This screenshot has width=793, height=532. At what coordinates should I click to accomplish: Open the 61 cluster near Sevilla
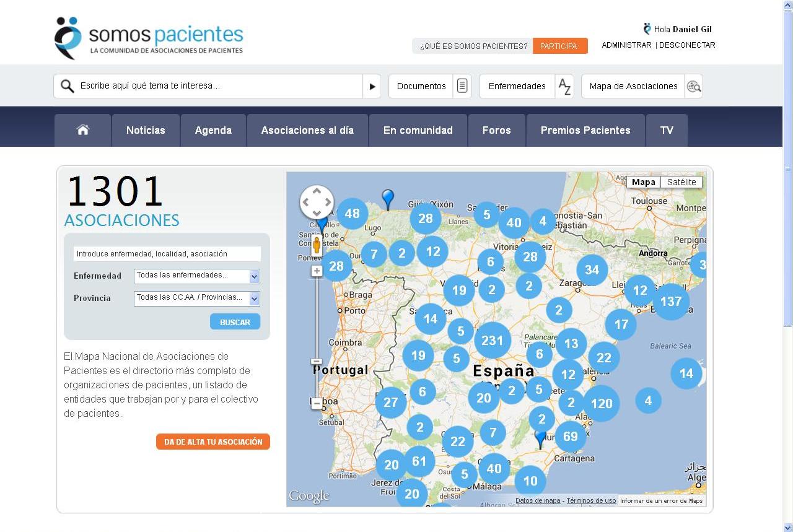[x=419, y=461]
